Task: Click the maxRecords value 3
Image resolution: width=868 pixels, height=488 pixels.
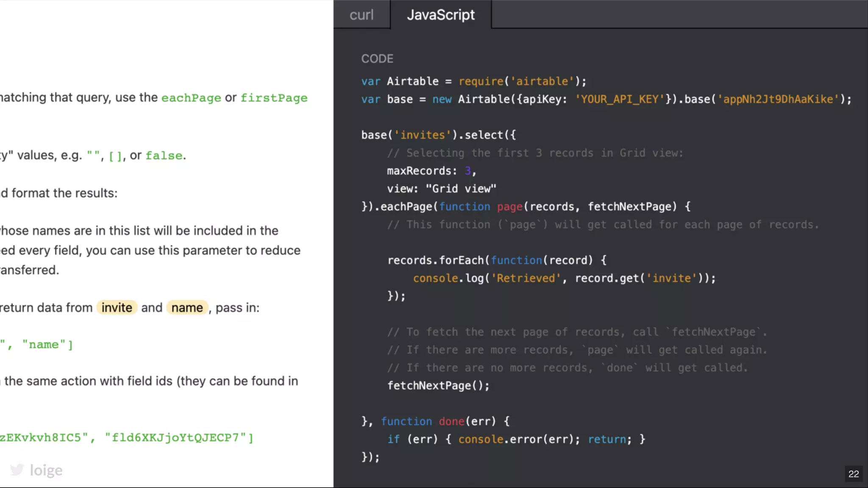Action: 467,171
